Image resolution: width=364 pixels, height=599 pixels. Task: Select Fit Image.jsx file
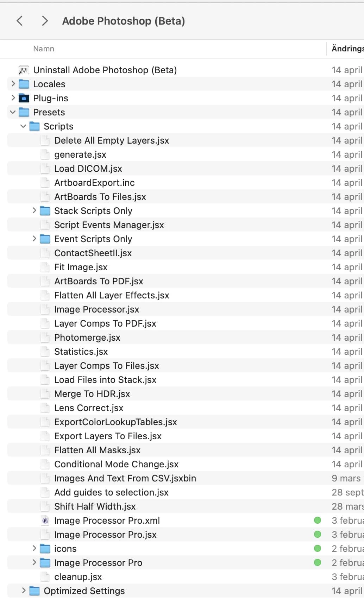[81, 267]
